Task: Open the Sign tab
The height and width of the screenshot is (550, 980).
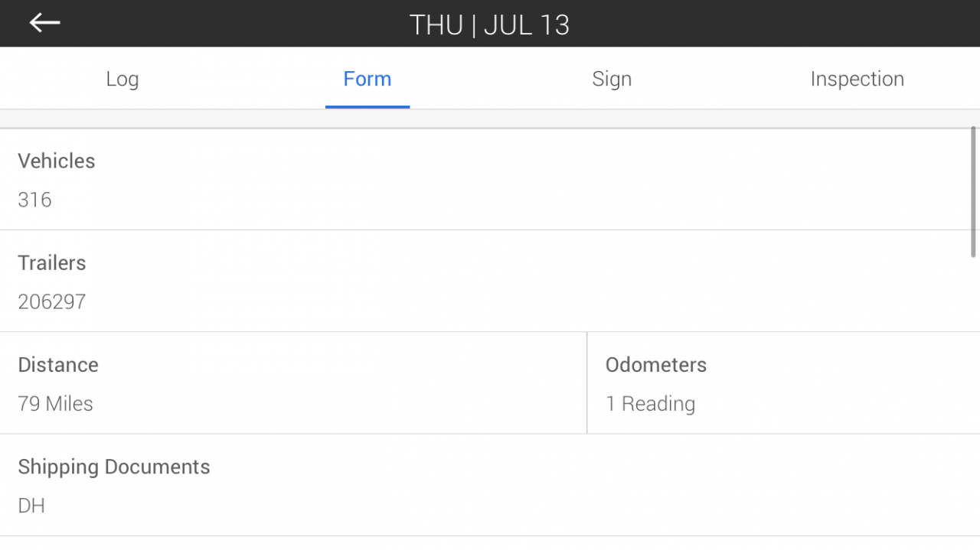Action: 612,79
